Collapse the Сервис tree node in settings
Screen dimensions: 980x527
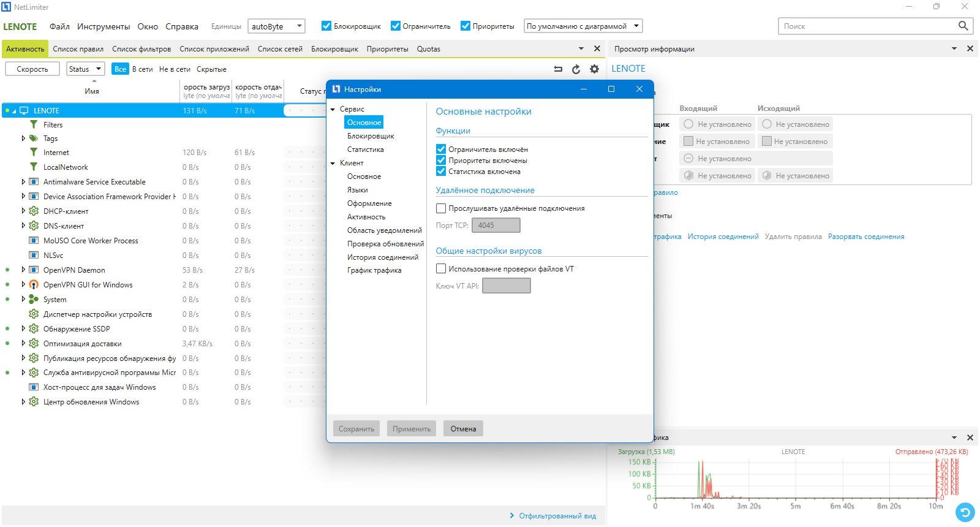[x=333, y=109]
